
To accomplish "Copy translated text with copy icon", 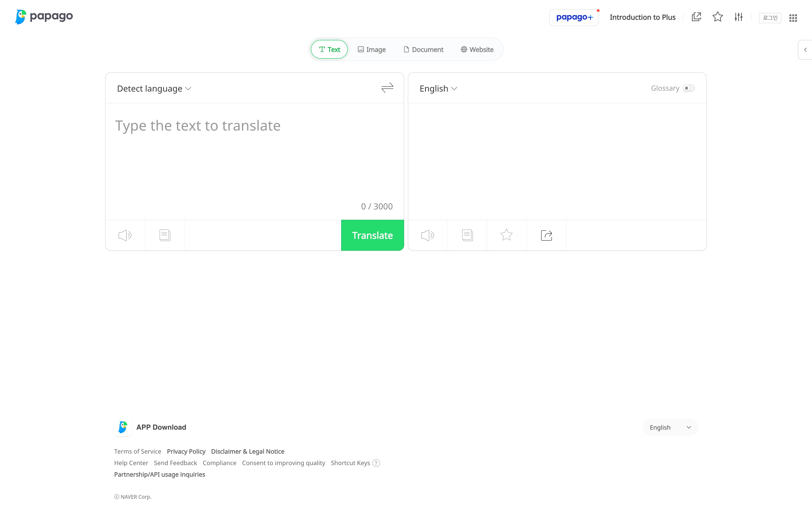I will [x=467, y=235].
